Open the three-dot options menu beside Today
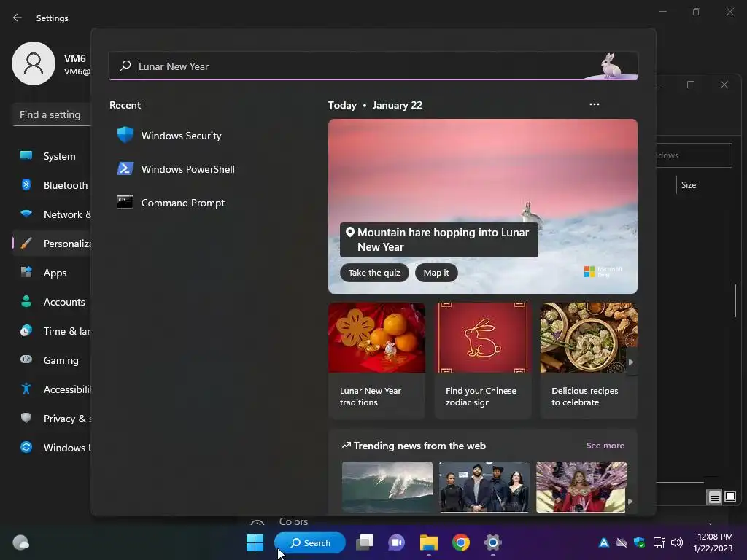The image size is (747, 560). [594, 104]
